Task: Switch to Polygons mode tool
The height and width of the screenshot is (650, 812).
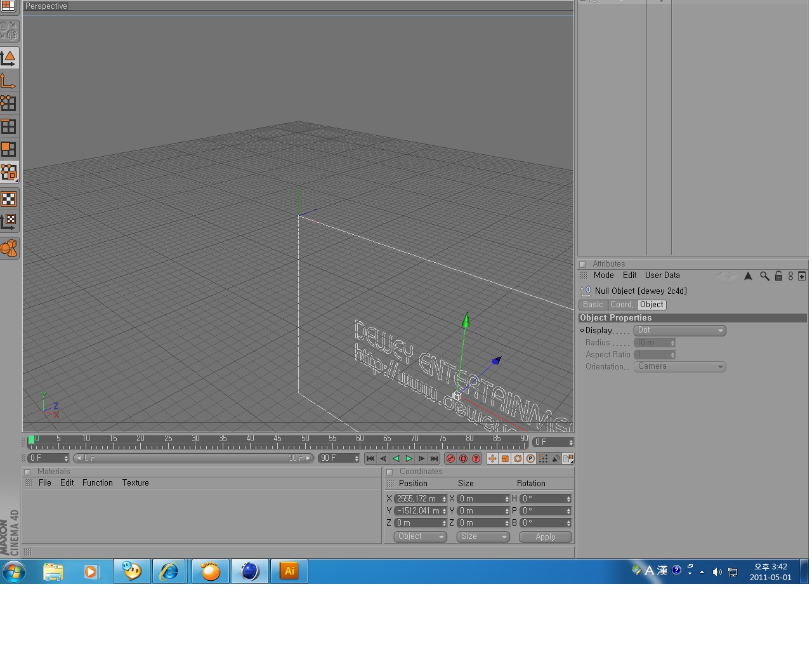Action: 9,149
